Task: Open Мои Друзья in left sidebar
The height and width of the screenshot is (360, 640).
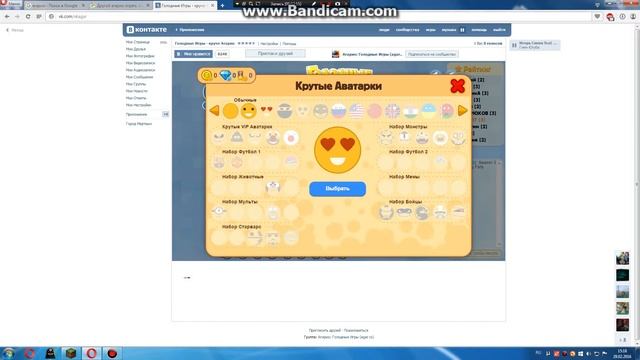Action: pyautogui.click(x=136, y=49)
